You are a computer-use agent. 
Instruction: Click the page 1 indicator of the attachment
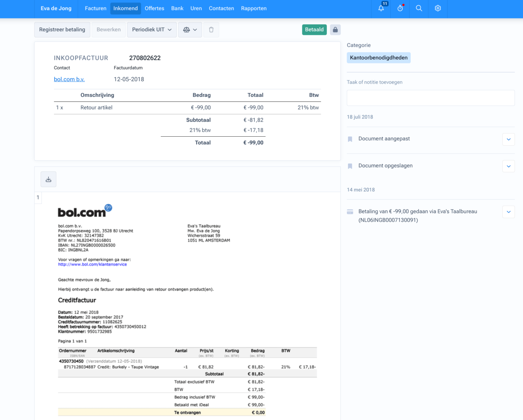point(38,198)
